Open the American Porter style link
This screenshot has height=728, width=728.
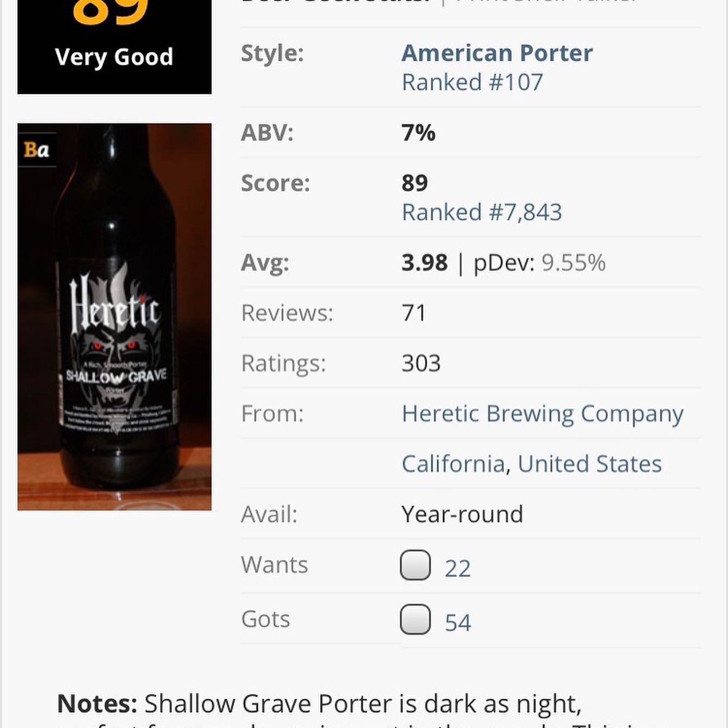pyautogui.click(x=497, y=53)
